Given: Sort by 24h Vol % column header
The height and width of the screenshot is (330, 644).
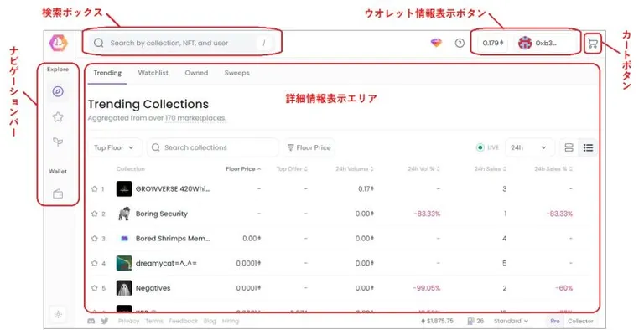Looking at the screenshot, I should pyautogui.click(x=423, y=168).
